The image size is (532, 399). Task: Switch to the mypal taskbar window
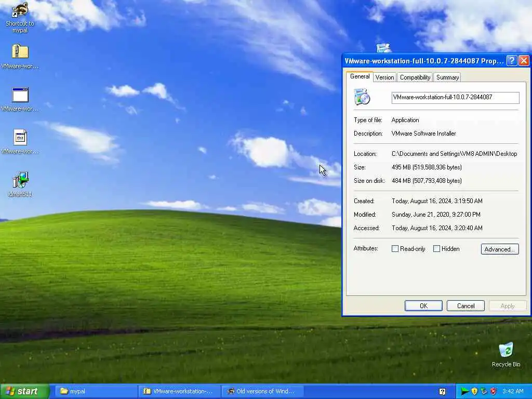click(x=95, y=391)
